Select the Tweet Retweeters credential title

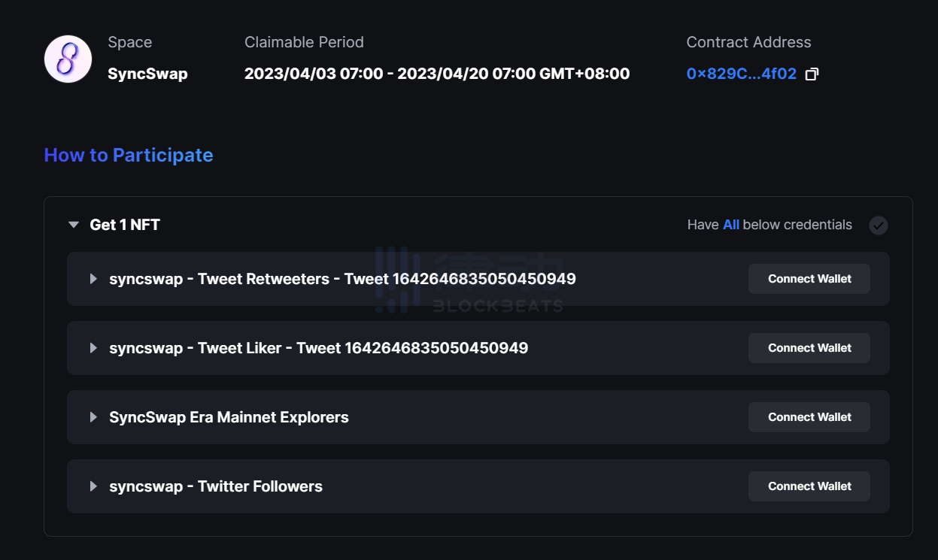[x=342, y=279]
